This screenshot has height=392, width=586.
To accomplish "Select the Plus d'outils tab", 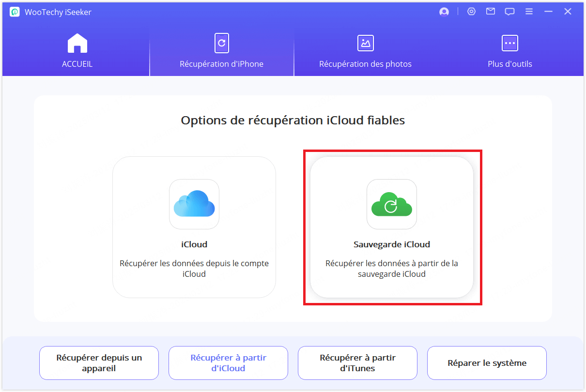I will tap(510, 51).
